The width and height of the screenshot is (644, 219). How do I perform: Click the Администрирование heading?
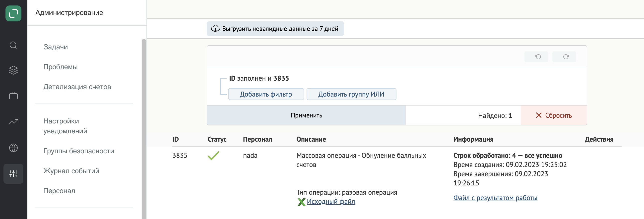point(69,12)
